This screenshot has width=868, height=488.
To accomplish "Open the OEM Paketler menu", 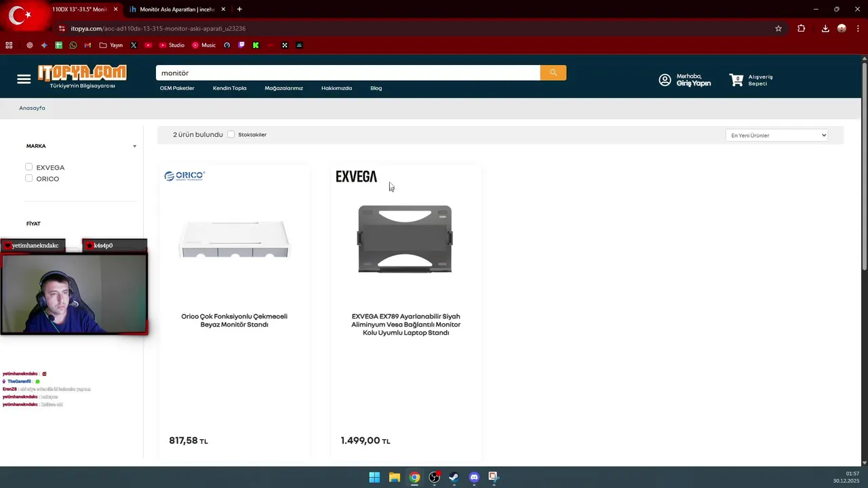I will coord(177,88).
